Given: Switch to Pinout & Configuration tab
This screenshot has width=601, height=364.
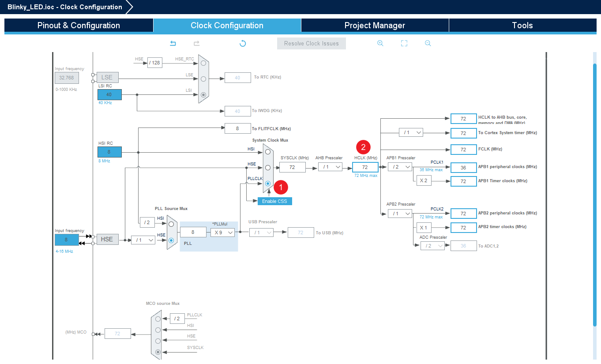Looking at the screenshot, I should click(79, 25).
